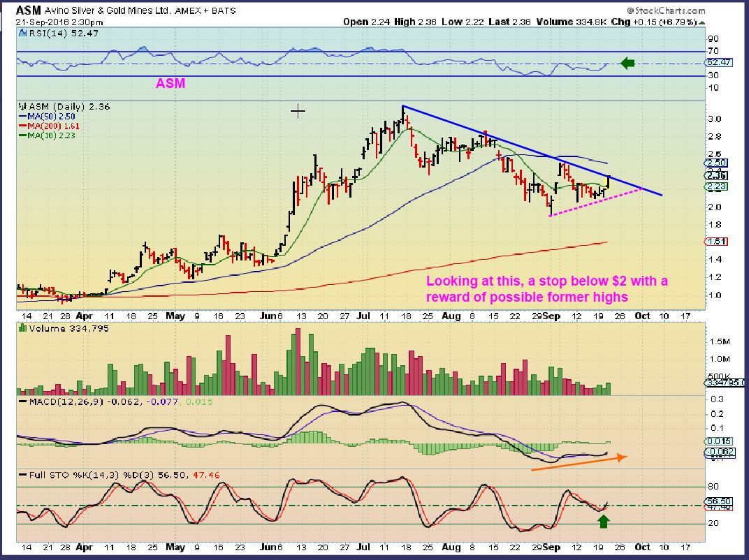Click the candlestick icon before ASM (Daily)
Screen dimensions: 749x560
22,106
